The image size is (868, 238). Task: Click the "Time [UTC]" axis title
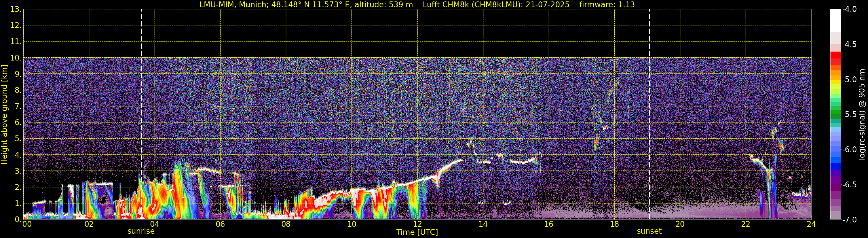tap(417, 232)
